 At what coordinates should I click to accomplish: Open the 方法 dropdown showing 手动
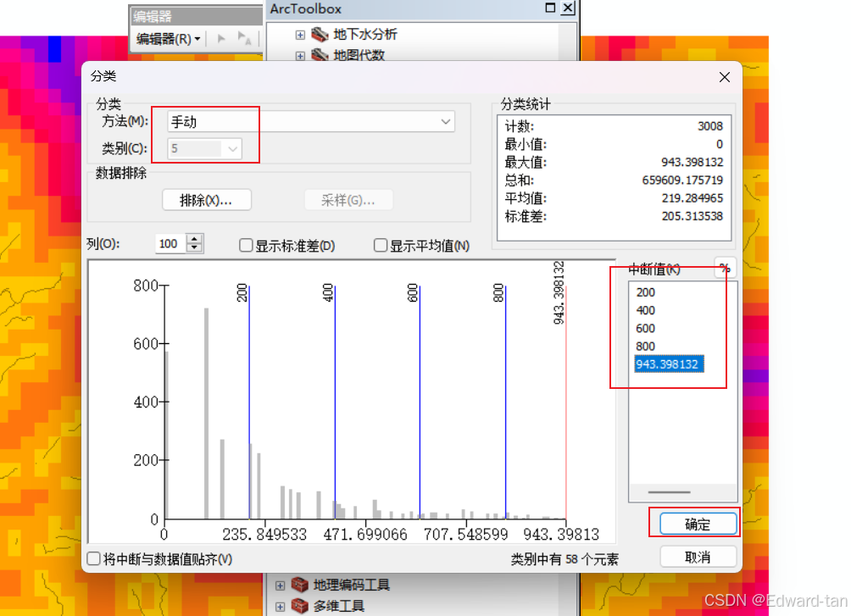311,121
